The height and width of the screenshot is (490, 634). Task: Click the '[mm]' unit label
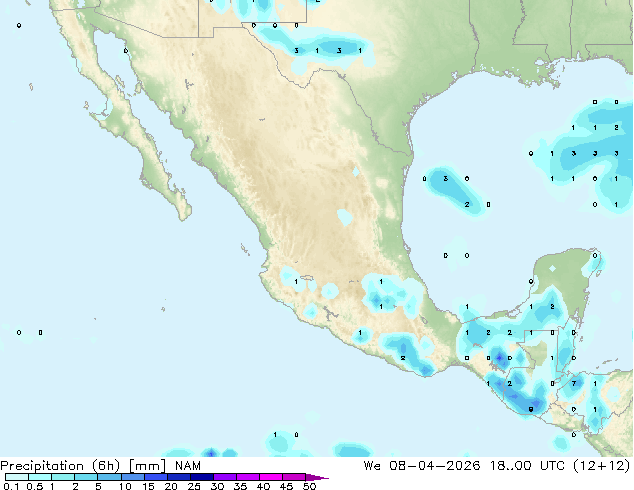tap(148, 466)
